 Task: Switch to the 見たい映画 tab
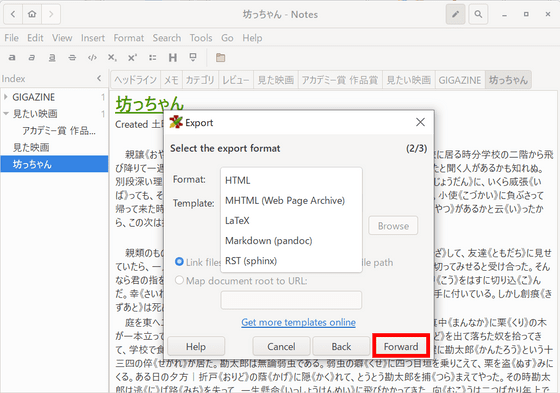tap(409, 80)
